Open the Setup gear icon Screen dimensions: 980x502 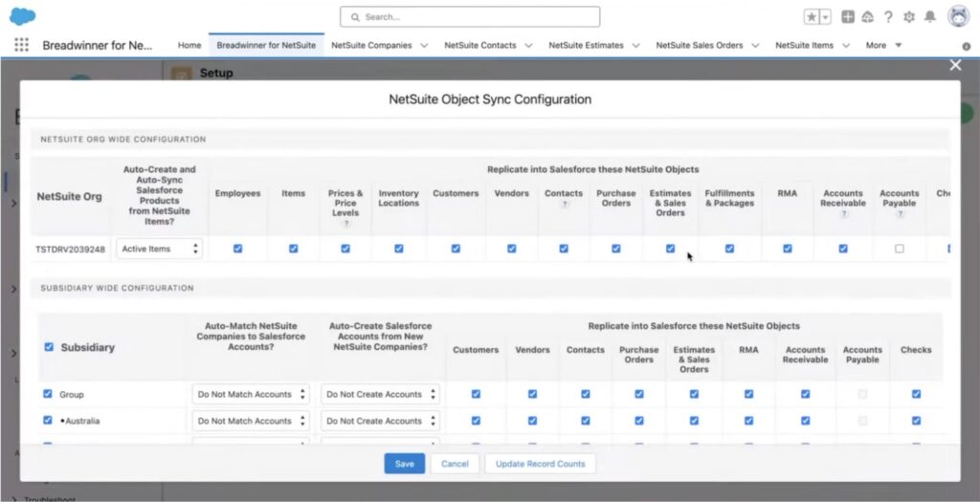[909, 17]
